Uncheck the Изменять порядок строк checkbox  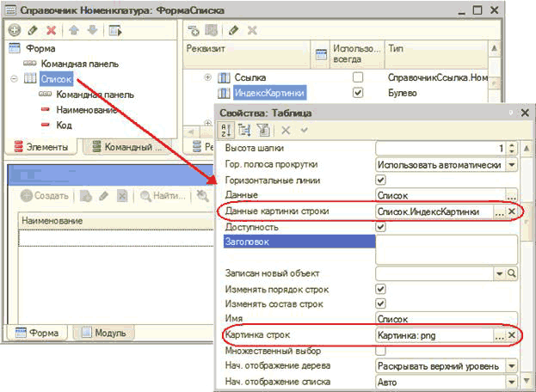(381, 290)
